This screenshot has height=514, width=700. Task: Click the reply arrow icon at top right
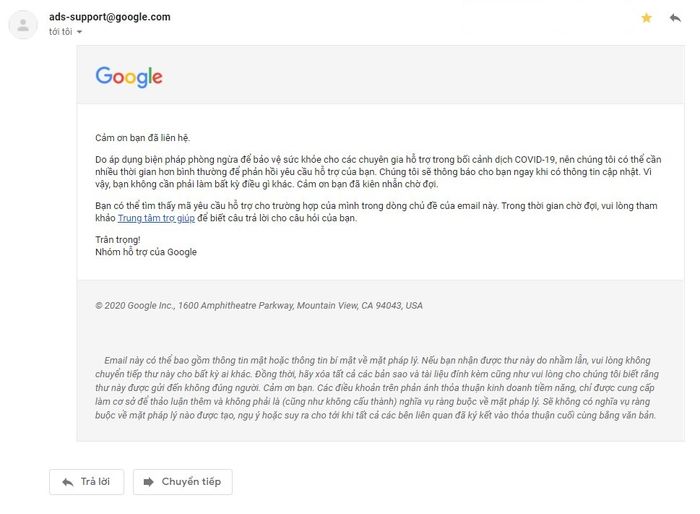pos(675,18)
